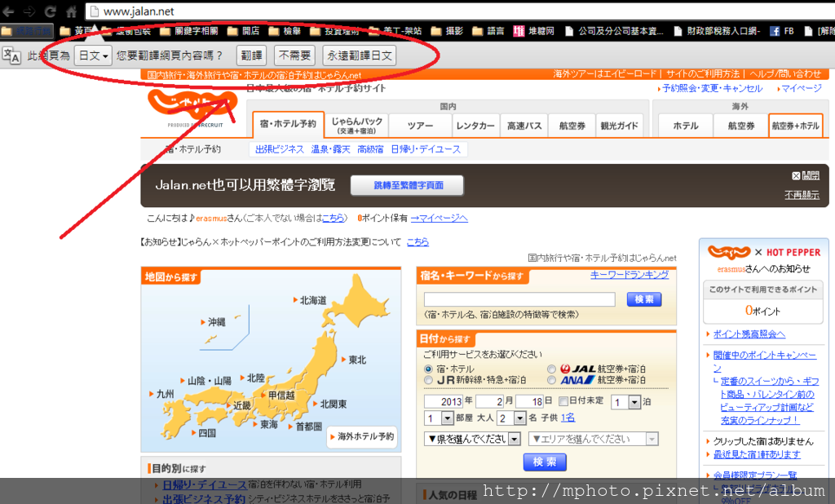Image resolution: width=835 pixels, height=504 pixels.
Task: Open the 日帰り・デイユース sub-navigation link
Action: (x=426, y=149)
